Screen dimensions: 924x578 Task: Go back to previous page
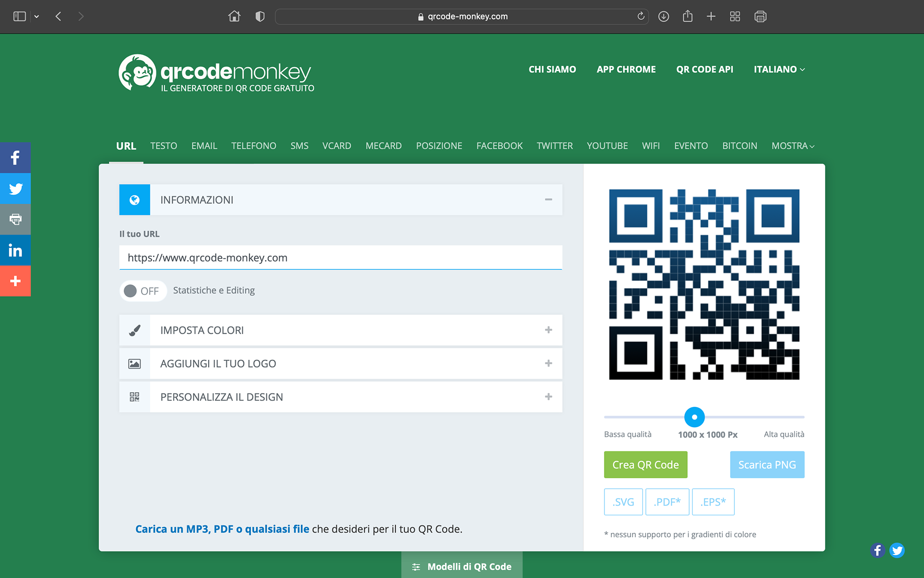coord(58,16)
